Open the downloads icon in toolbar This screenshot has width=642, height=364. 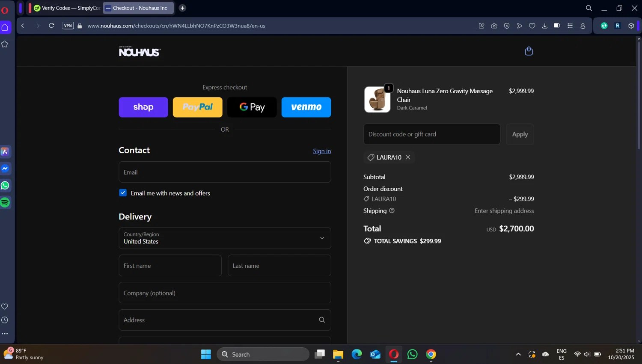544,26
